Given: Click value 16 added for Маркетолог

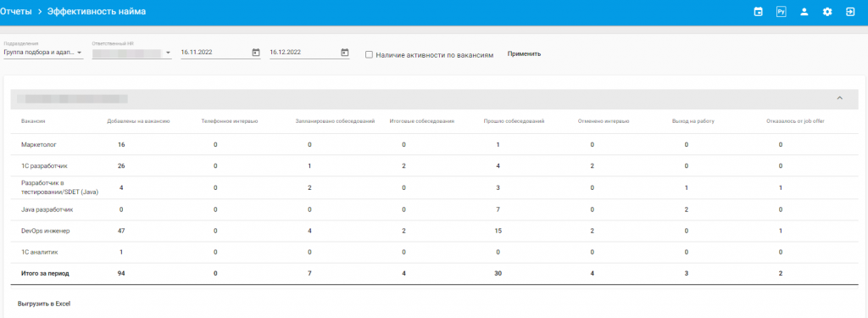Looking at the screenshot, I should [121, 145].
